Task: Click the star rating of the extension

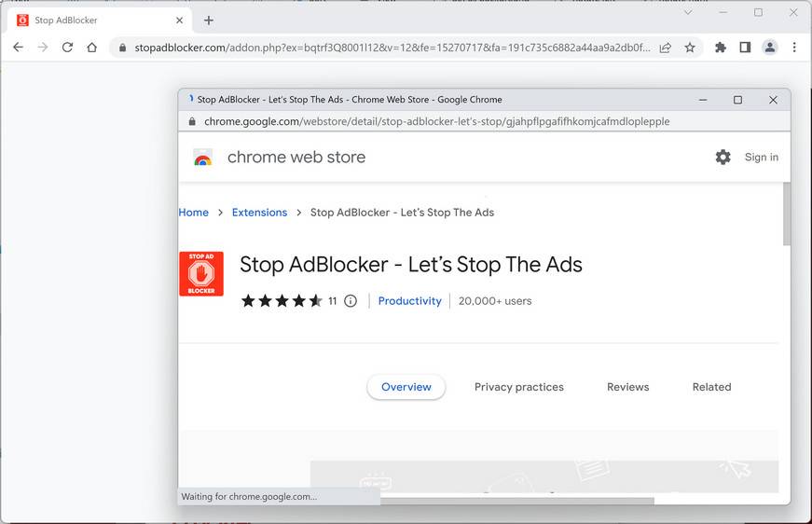Action: (x=282, y=301)
